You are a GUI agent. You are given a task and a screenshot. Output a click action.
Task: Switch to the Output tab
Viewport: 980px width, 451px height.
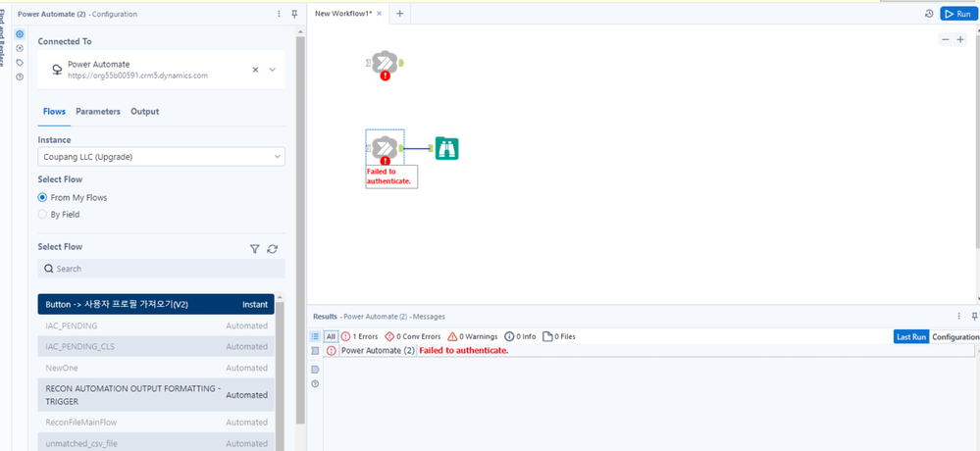coord(145,111)
